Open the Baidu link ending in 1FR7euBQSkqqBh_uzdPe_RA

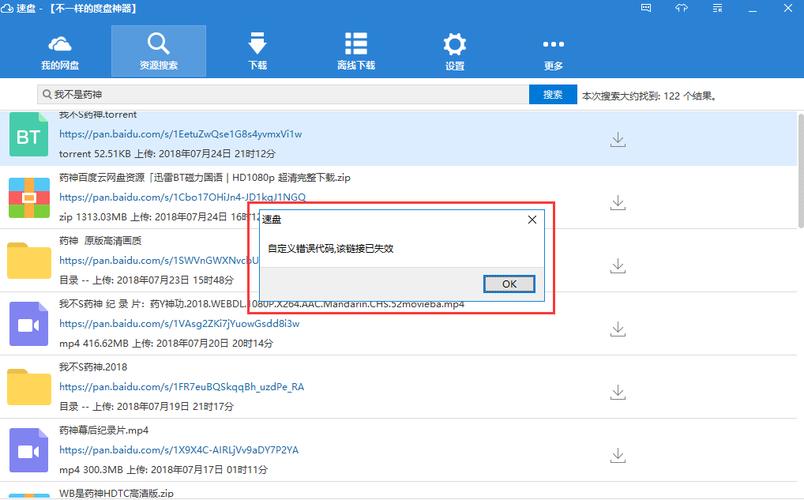181,387
